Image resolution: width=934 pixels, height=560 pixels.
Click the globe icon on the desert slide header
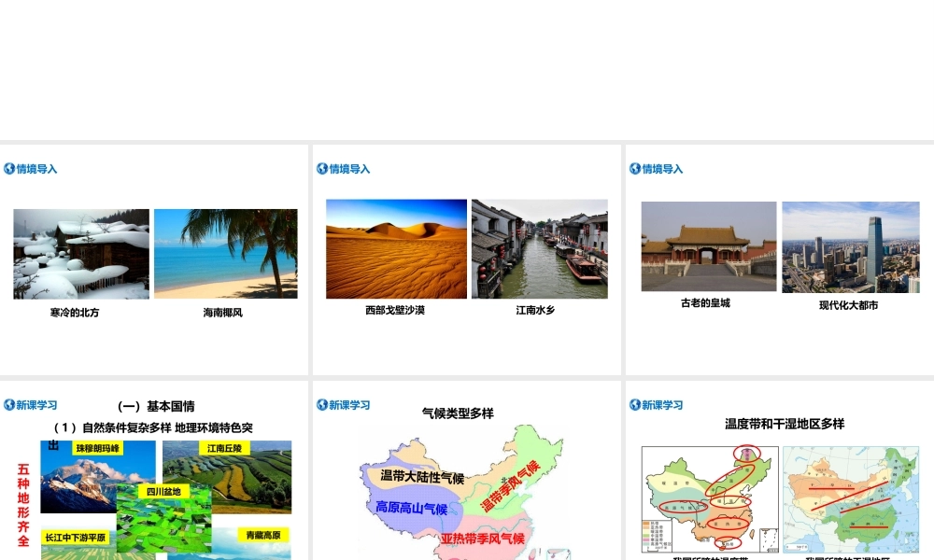click(322, 168)
